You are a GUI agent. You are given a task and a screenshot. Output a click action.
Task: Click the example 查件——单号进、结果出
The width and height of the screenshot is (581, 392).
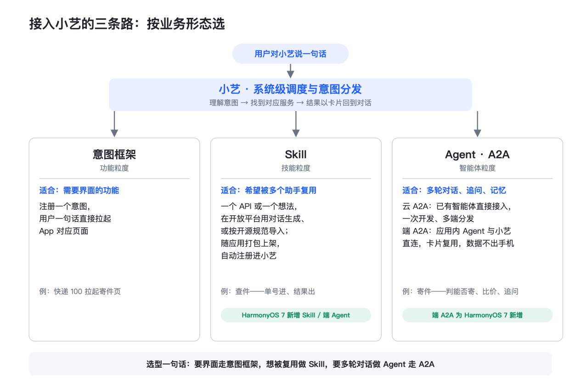268,291
